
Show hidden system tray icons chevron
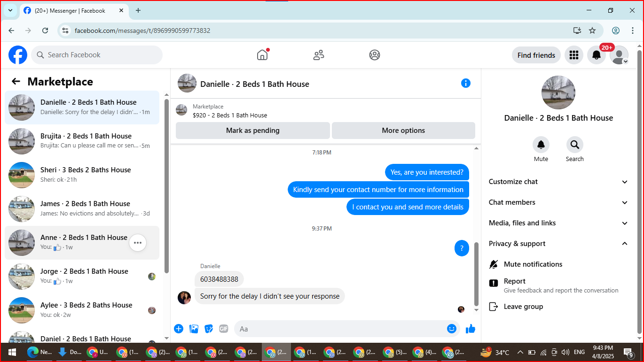[x=520, y=352]
